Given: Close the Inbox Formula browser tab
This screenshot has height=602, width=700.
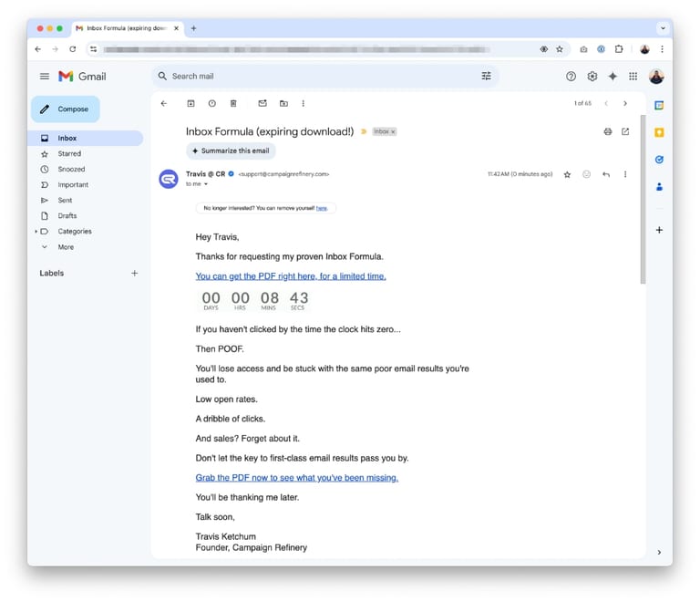Looking at the screenshot, I should [x=176, y=28].
